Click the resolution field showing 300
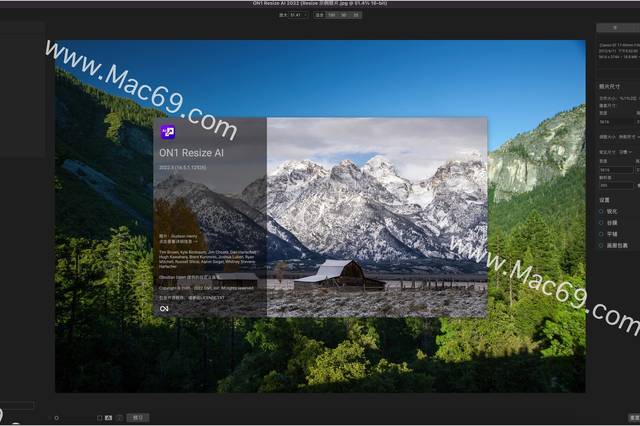This screenshot has height=426, width=640. pos(616,186)
